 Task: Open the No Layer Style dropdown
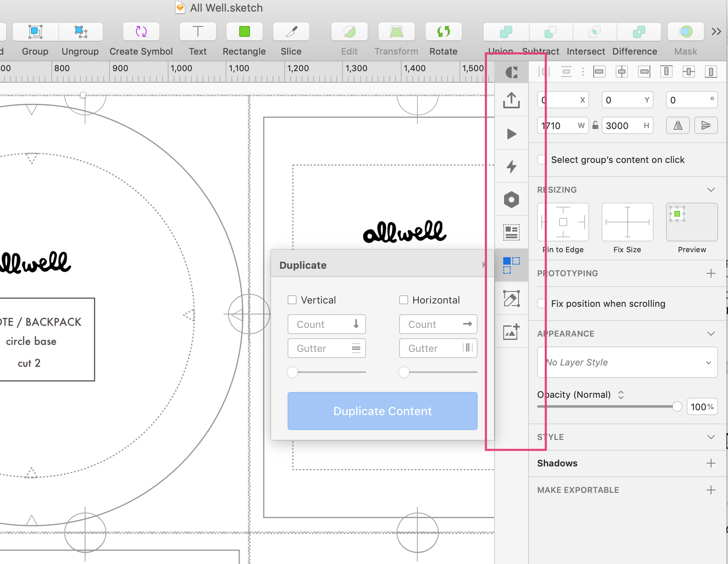pos(628,362)
